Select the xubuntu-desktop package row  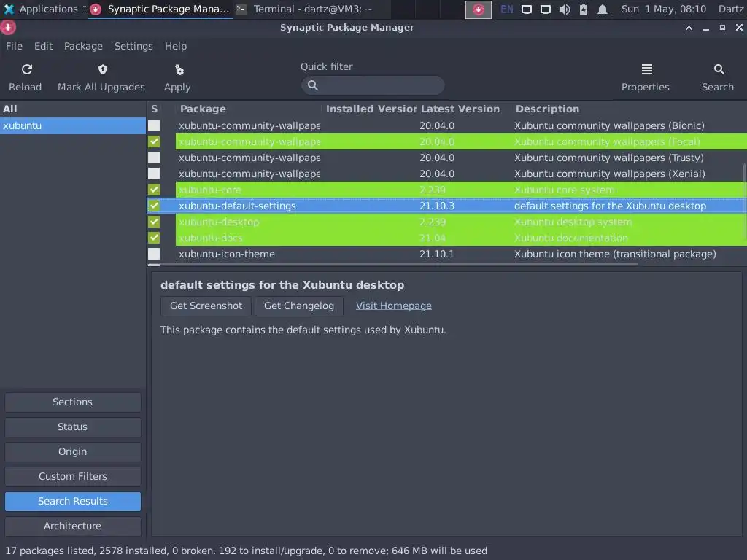447,222
